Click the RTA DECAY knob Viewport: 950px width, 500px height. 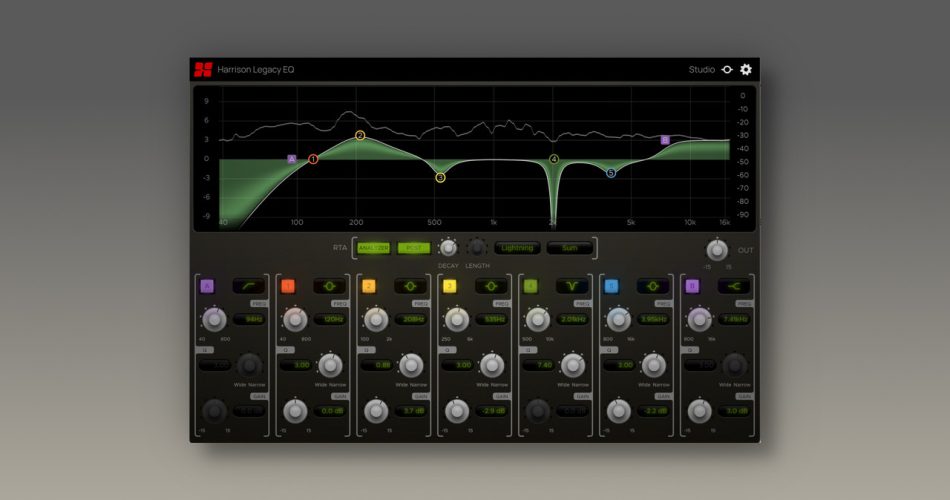(x=448, y=248)
